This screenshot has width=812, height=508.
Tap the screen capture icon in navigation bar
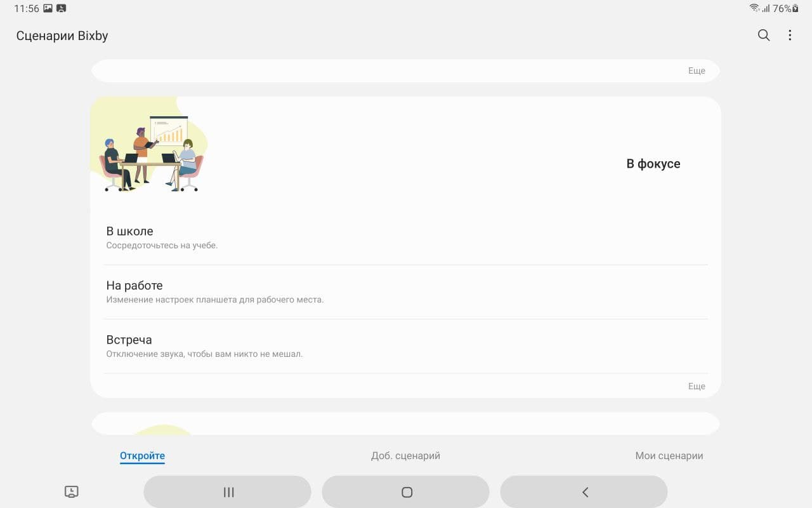(72, 491)
